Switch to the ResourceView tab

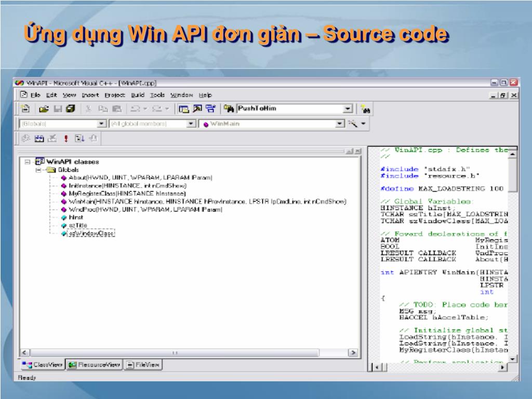pyautogui.click(x=95, y=365)
